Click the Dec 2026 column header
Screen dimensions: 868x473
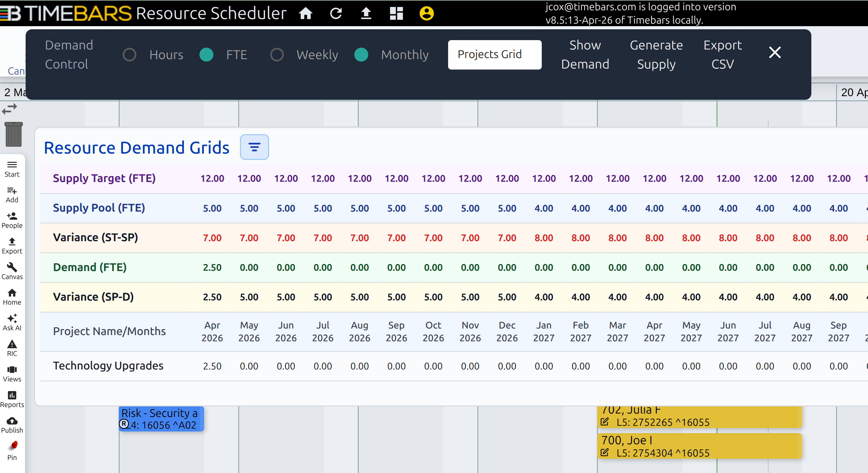point(507,332)
